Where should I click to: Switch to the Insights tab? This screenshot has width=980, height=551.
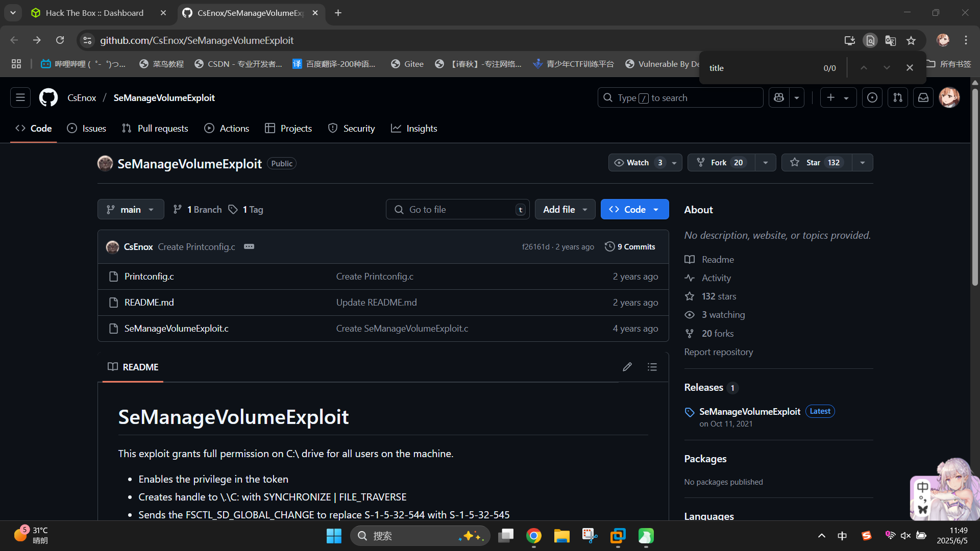point(414,129)
